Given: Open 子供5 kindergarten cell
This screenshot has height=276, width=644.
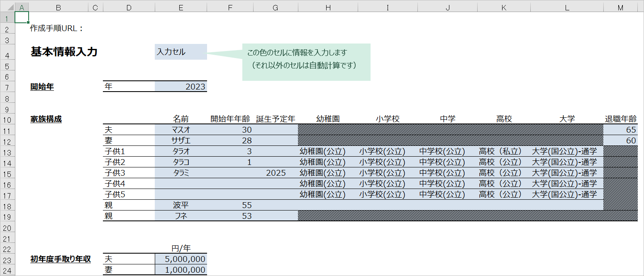Looking at the screenshot, I should pyautogui.click(x=328, y=194).
